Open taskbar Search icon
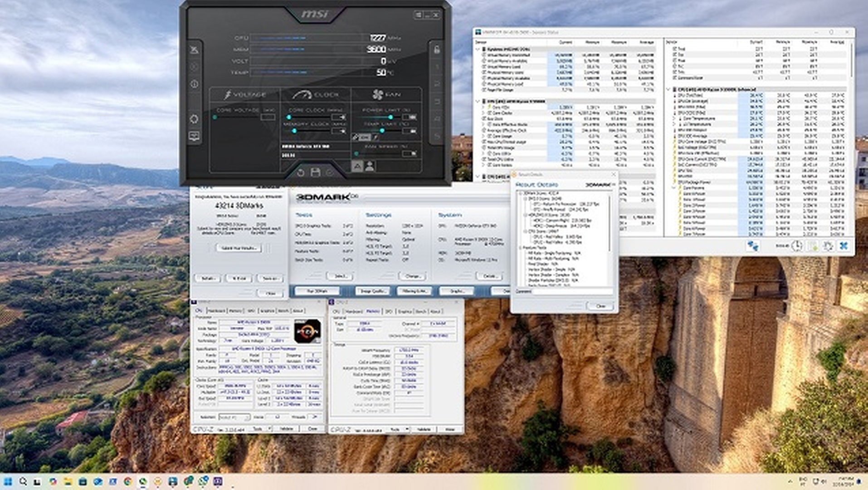The image size is (868, 490). point(23,481)
